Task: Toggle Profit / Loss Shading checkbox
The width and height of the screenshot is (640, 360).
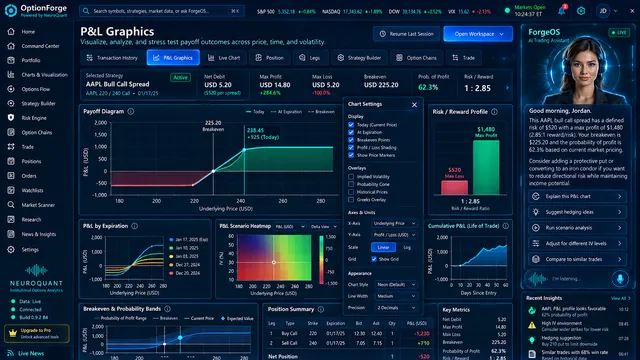Action: 351,148
